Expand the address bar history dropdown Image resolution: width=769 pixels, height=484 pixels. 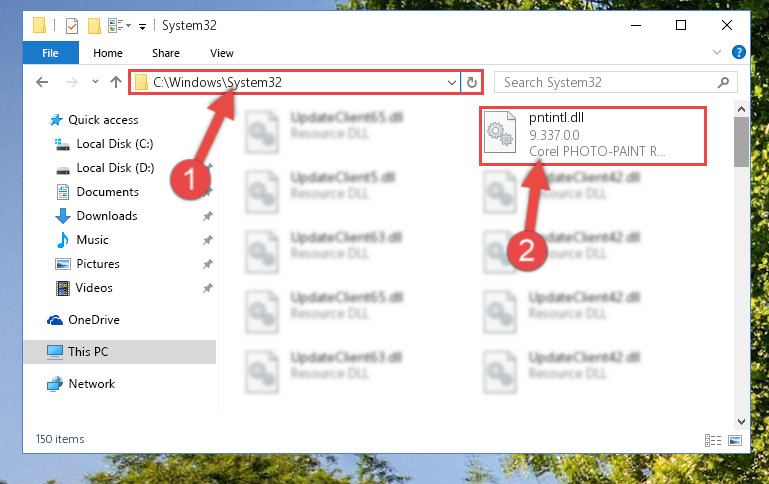point(452,82)
